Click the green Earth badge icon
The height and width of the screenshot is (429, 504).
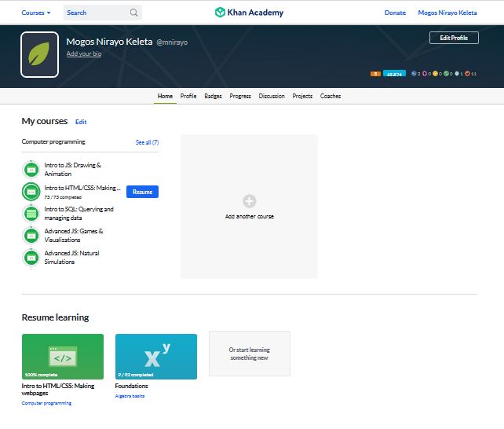point(446,74)
